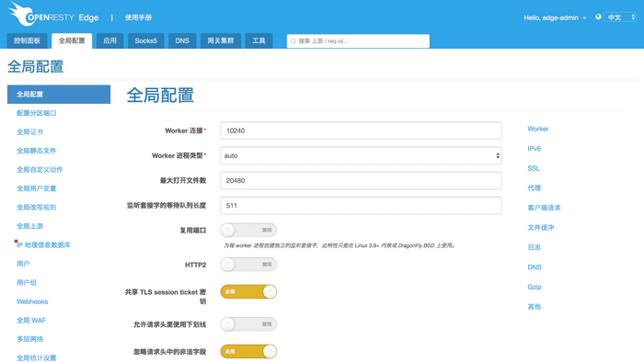
Task: Click the 搜索 上游 / req-id search box
Action: pyautogui.click(x=358, y=41)
